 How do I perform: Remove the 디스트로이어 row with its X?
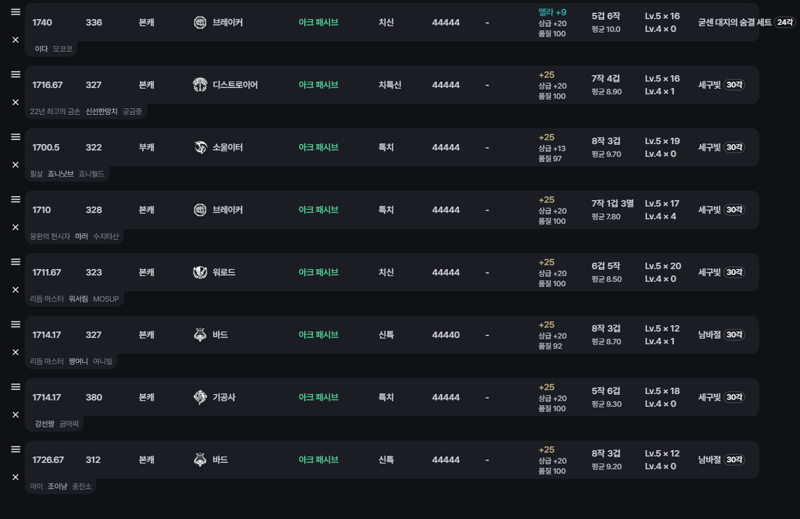click(x=15, y=102)
